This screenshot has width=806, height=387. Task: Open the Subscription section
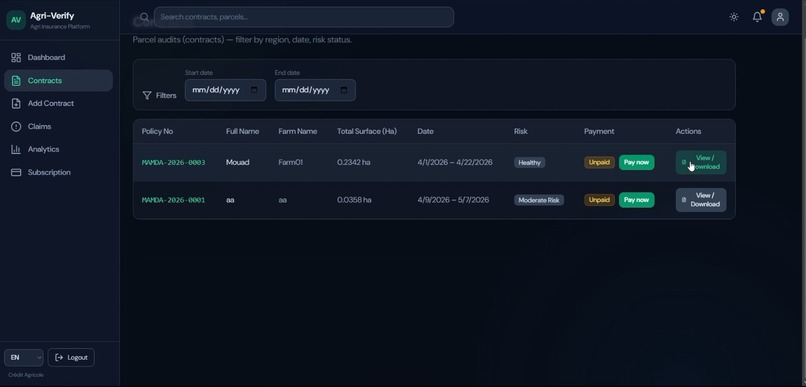(x=59, y=172)
